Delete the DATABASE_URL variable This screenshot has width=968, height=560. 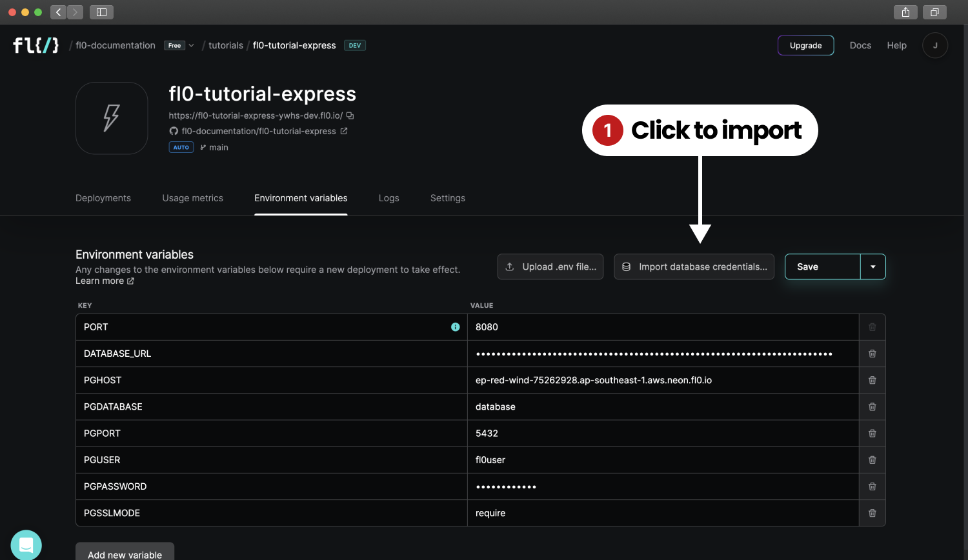tap(872, 354)
